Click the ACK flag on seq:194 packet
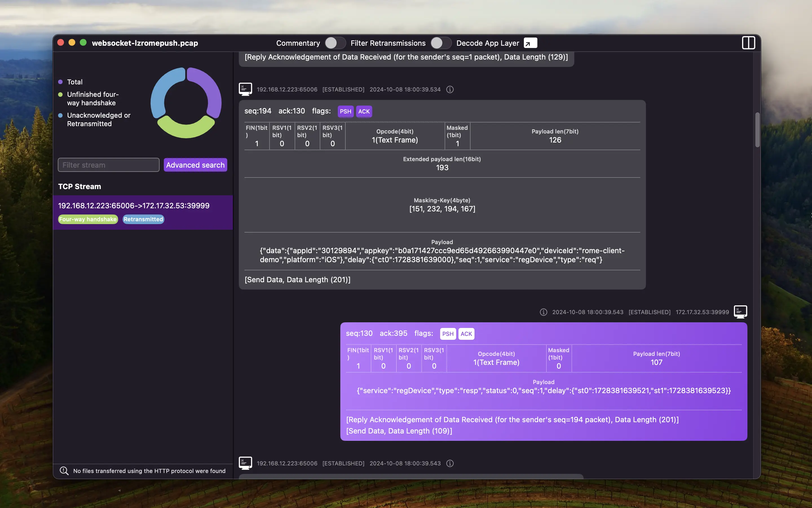This screenshot has height=508, width=812. [364, 111]
